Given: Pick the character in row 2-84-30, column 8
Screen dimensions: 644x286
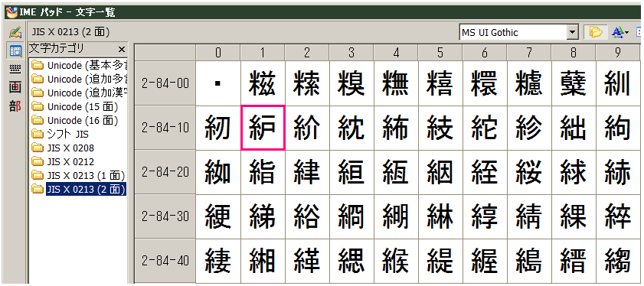Looking at the screenshot, I should click(x=574, y=216).
